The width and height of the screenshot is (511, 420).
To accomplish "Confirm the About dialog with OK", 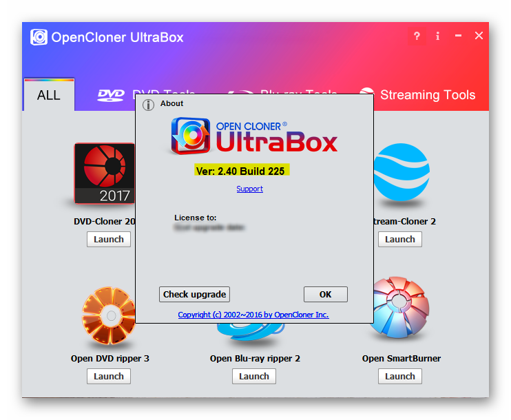I will coord(326,294).
